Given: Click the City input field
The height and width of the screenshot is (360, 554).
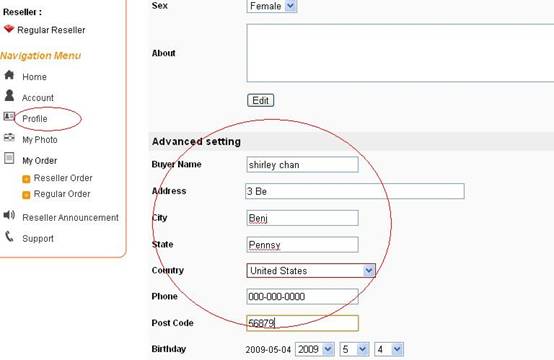Looking at the screenshot, I should tap(302, 218).
